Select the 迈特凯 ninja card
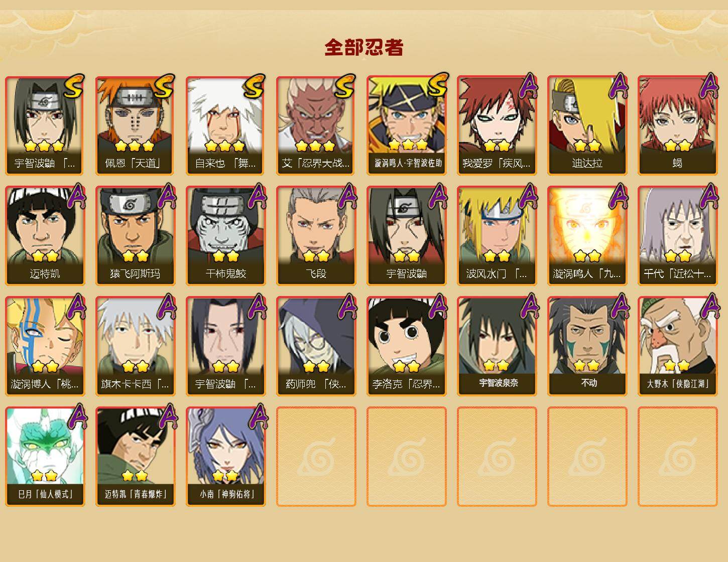Viewport: 728px width, 562px height. [45, 236]
